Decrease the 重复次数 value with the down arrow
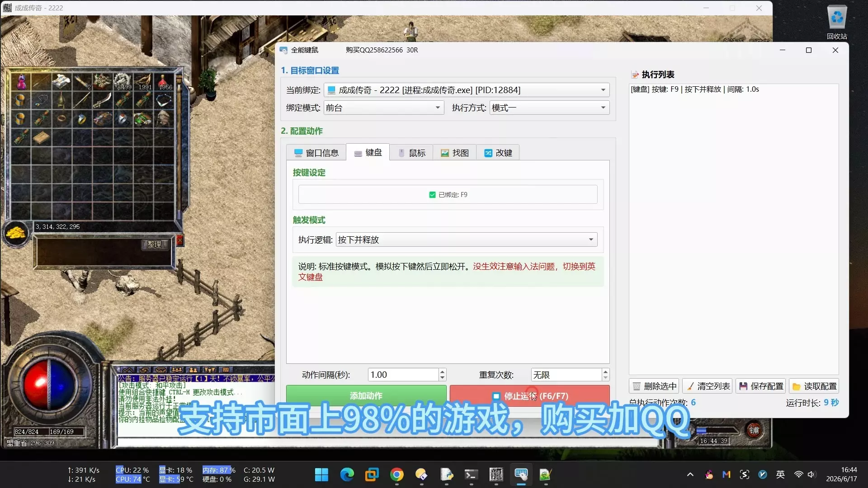Screen dimensions: 868x488 (x=605, y=378)
